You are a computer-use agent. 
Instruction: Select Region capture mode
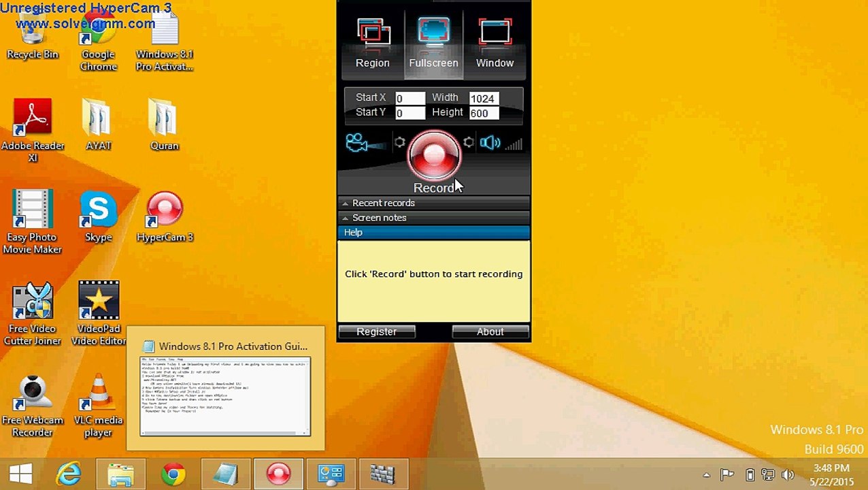click(373, 44)
